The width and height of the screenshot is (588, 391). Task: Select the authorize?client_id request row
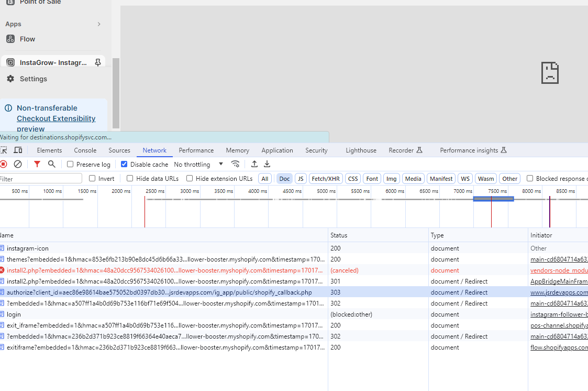point(294,292)
